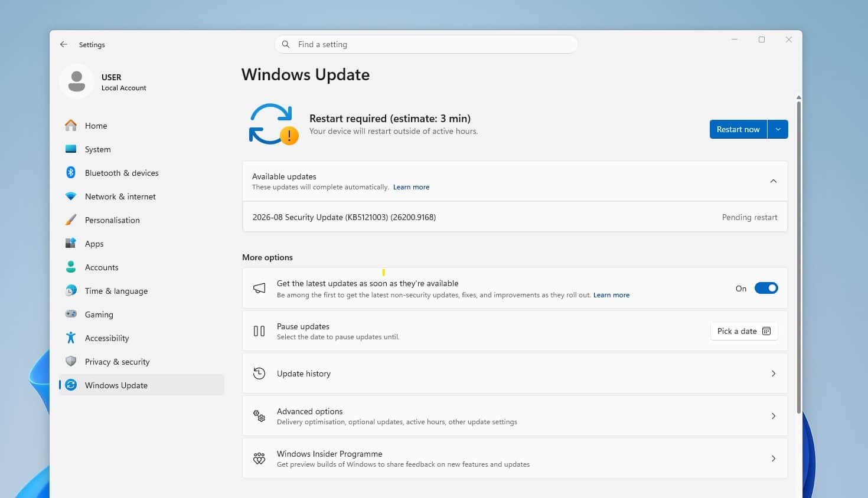868x498 pixels.
Task: Click the Pending restart status text
Action: (749, 217)
